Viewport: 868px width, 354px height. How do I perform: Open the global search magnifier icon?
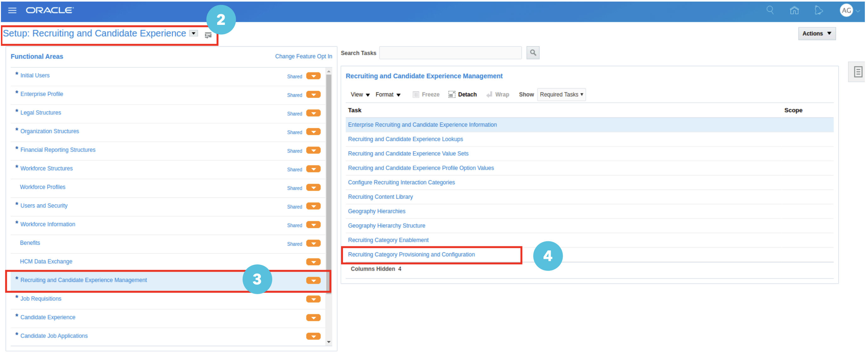(770, 10)
